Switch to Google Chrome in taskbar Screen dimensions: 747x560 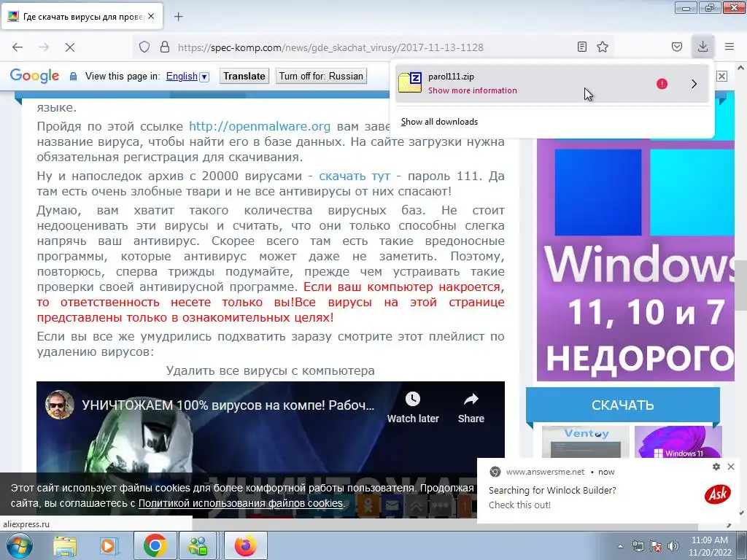click(155, 545)
